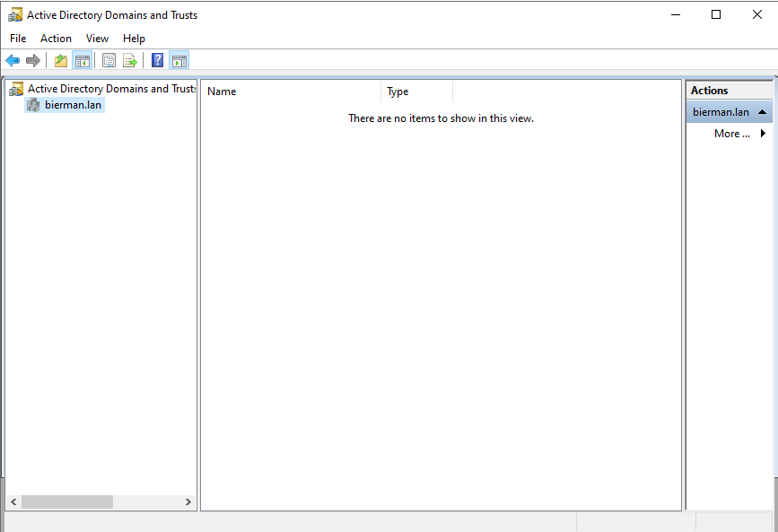Click the root node icon in the console tree
Viewport: 778px width, 532px height.
(16, 89)
